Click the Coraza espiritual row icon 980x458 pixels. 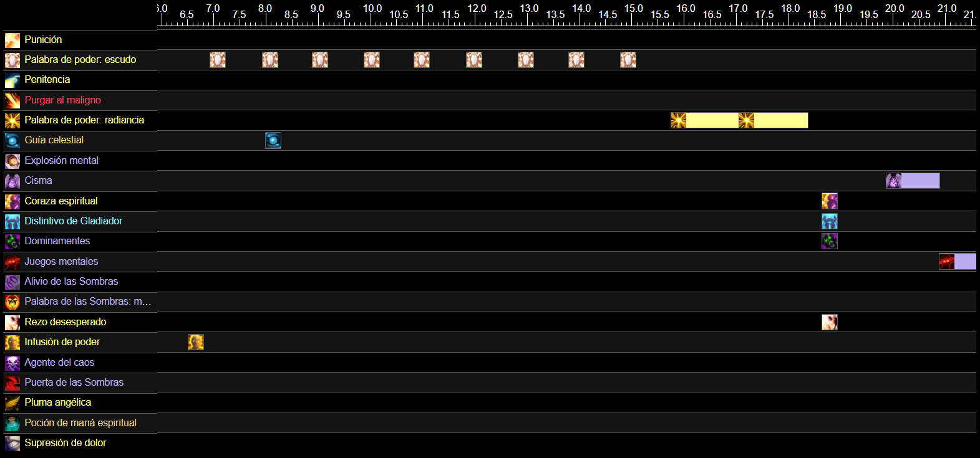12,202
